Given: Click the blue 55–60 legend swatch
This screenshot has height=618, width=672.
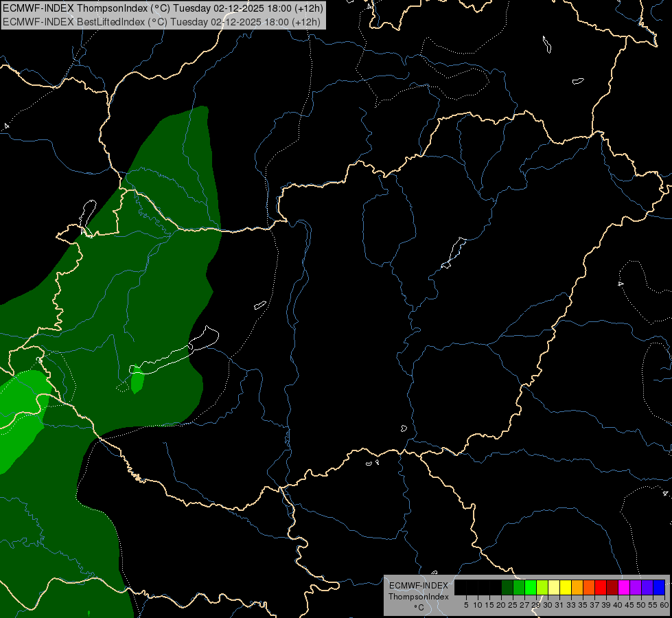Looking at the screenshot, I should (x=659, y=587).
